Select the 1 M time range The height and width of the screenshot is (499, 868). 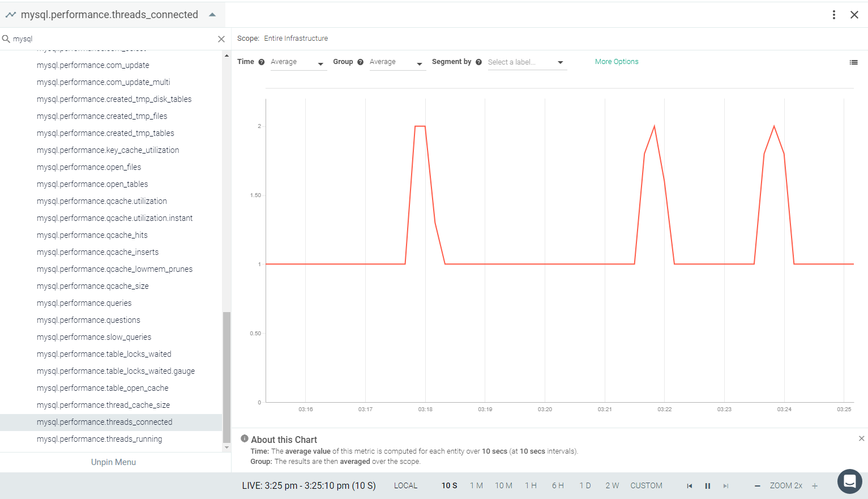coord(476,486)
